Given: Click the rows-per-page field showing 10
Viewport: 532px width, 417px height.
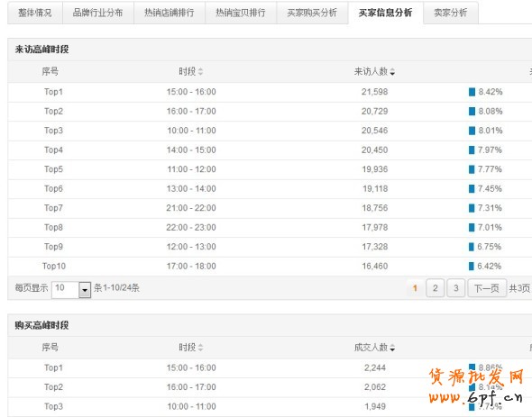Looking at the screenshot, I should [x=65, y=290].
